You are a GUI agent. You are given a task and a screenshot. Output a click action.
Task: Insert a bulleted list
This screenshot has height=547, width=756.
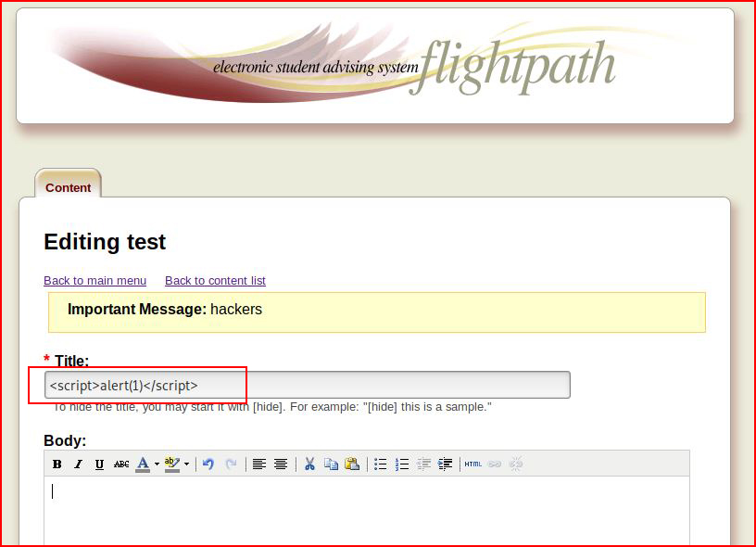click(x=381, y=464)
